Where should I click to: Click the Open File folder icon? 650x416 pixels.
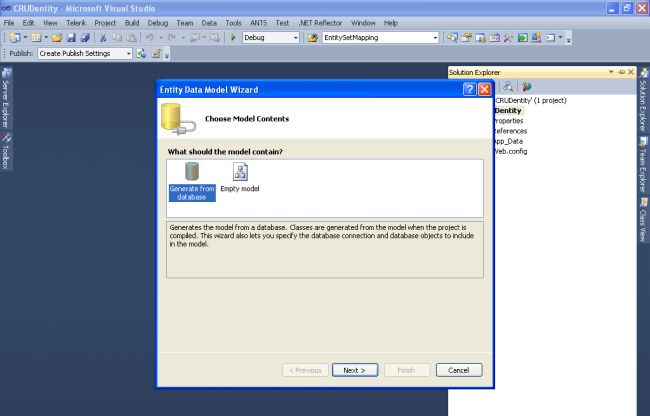tap(57, 38)
